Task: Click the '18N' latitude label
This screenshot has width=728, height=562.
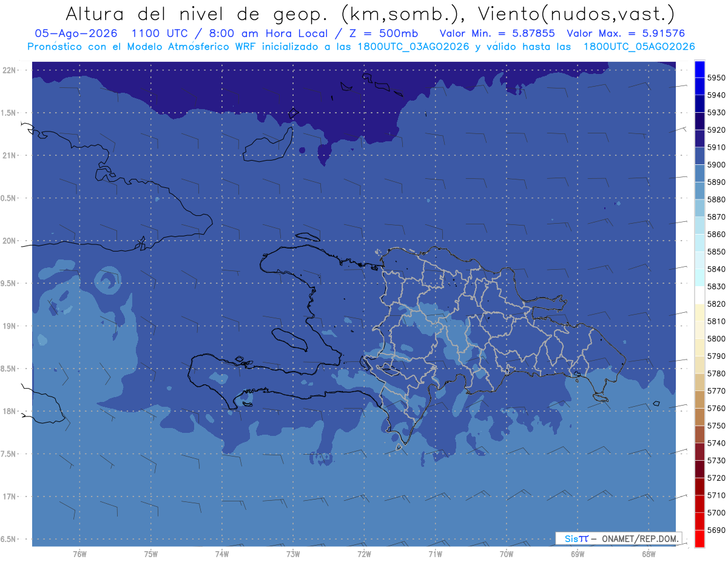Action: [10, 411]
